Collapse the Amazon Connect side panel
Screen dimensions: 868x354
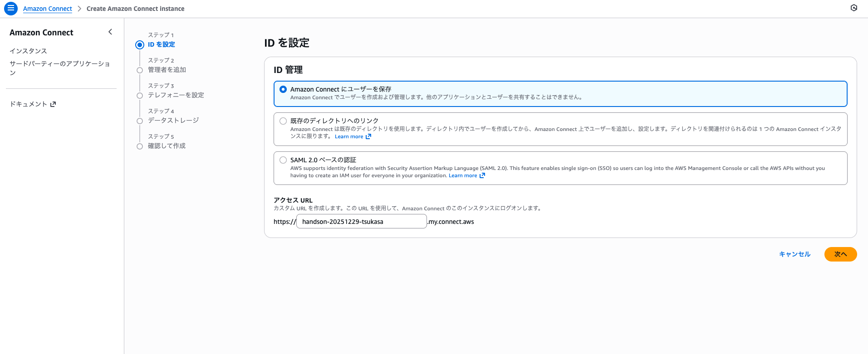click(x=110, y=32)
